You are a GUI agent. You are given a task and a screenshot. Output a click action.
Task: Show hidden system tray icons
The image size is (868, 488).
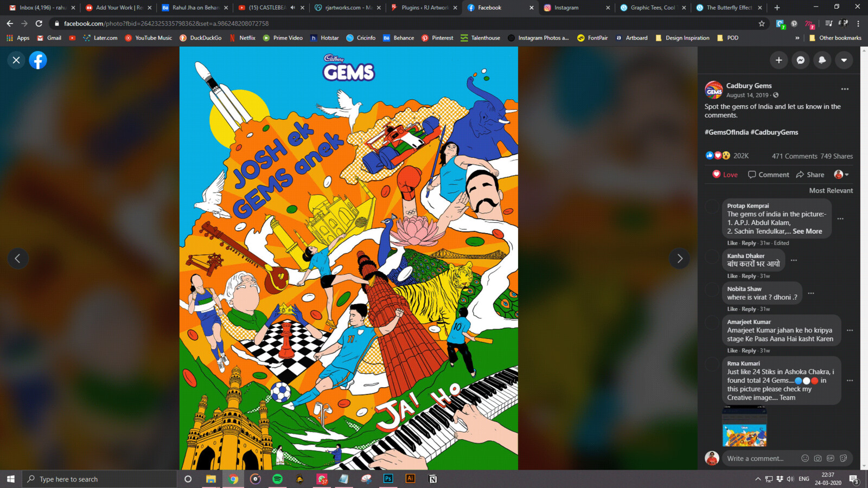point(757,479)
